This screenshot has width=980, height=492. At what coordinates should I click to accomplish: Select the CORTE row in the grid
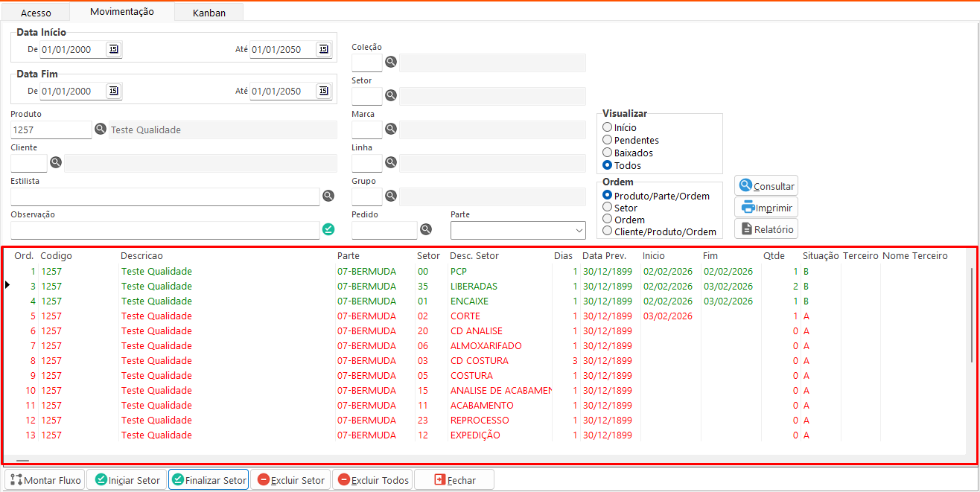click(465, 316)
